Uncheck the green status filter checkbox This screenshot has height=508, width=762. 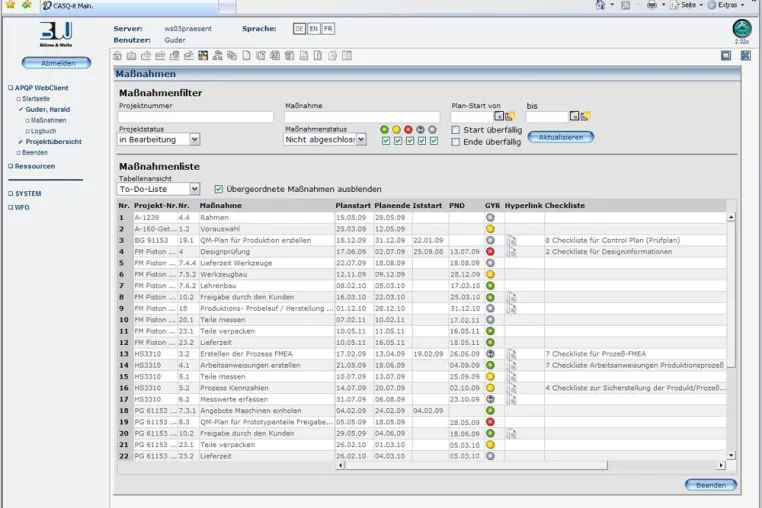point(386,141)
